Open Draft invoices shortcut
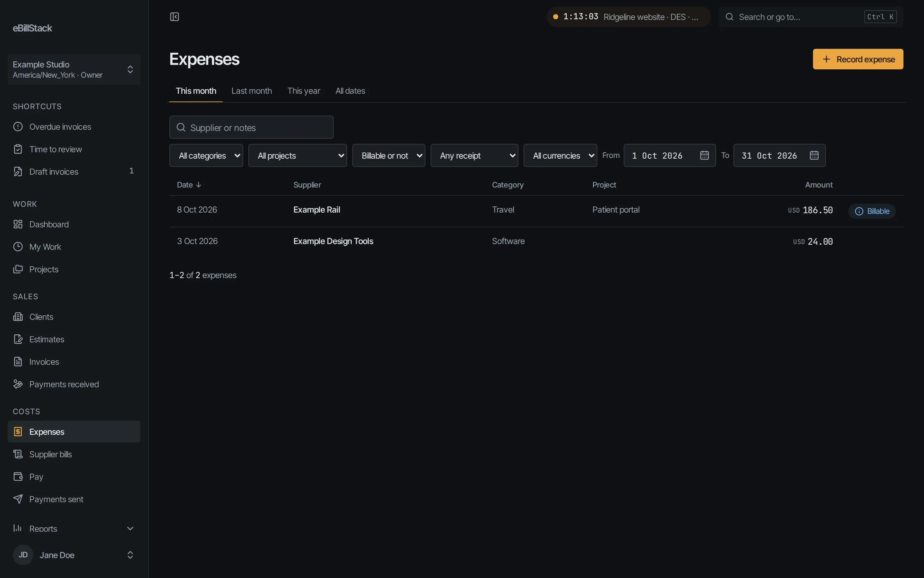 [74, 172]
